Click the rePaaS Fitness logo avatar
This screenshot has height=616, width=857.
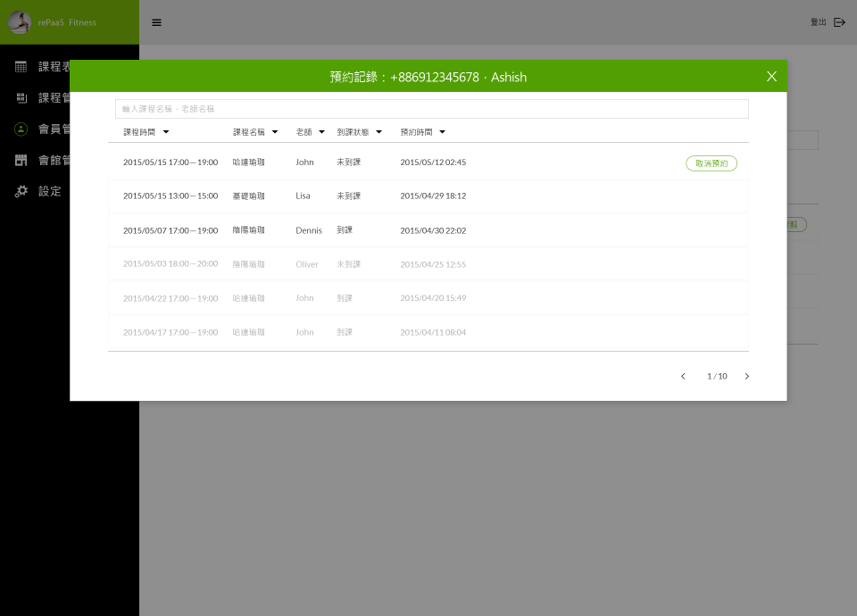(x=20, y=22)
